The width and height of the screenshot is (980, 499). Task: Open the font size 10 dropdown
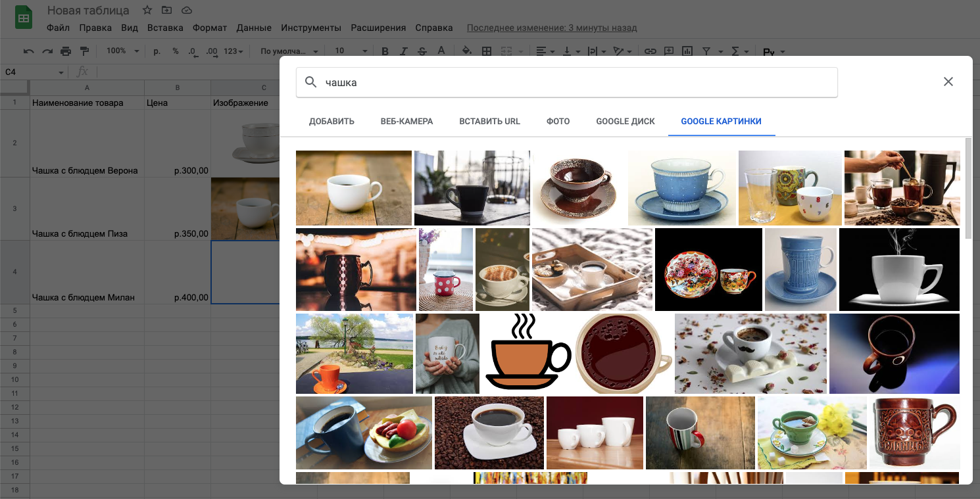click(351, 51)
